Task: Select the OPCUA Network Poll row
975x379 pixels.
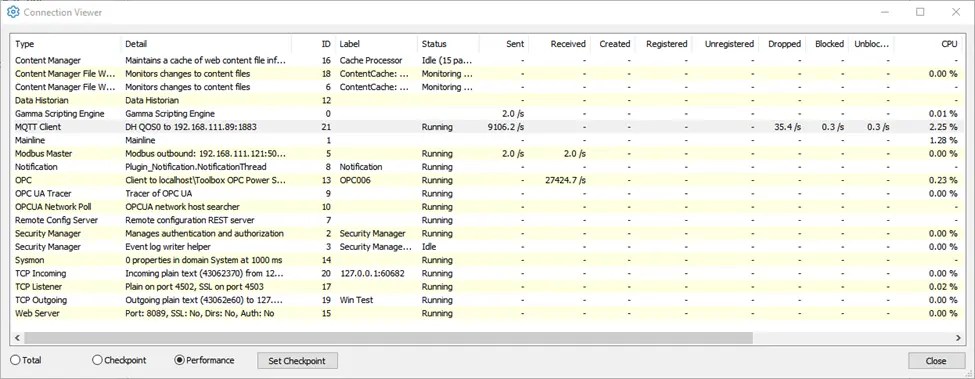Action: click(488, 207)
